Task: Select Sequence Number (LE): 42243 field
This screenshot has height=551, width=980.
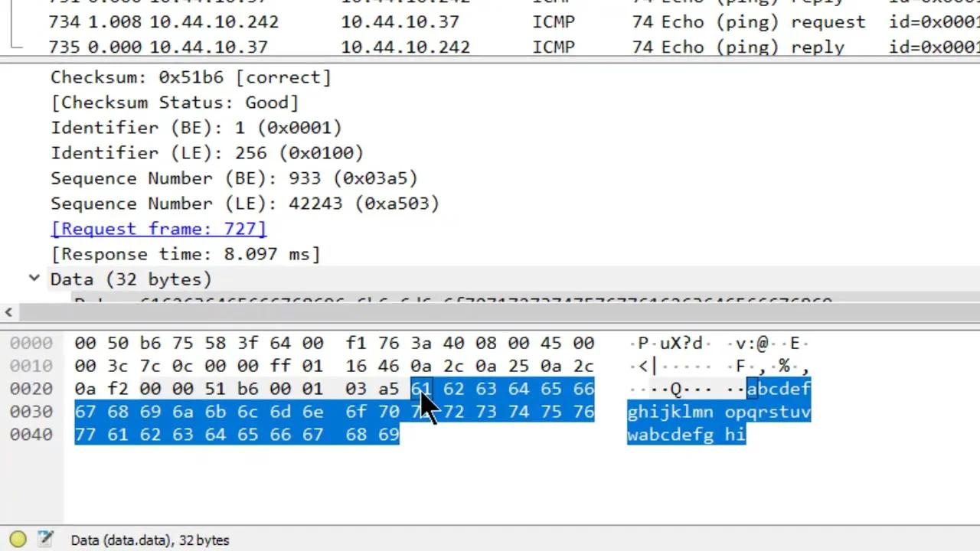Action: (245, 204)
